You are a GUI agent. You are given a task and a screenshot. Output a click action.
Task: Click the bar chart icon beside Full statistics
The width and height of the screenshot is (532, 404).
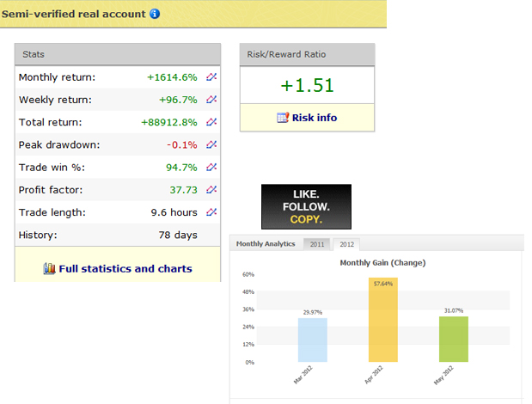[49, 268]
